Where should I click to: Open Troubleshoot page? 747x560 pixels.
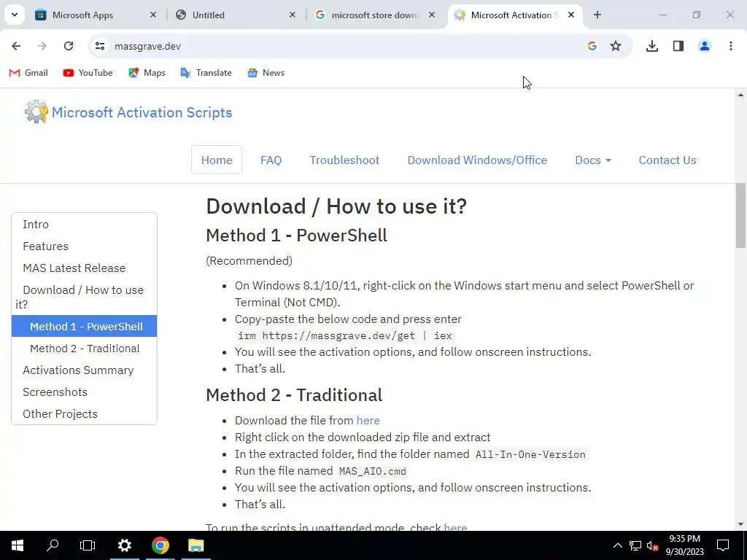tap(344, 160)
